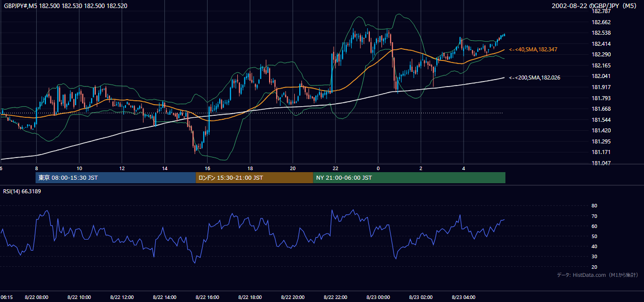The height and width of the screenshot is (302, 644).
Task: Click bottom time label 8/22 20:00
Action: pos(293,297)
